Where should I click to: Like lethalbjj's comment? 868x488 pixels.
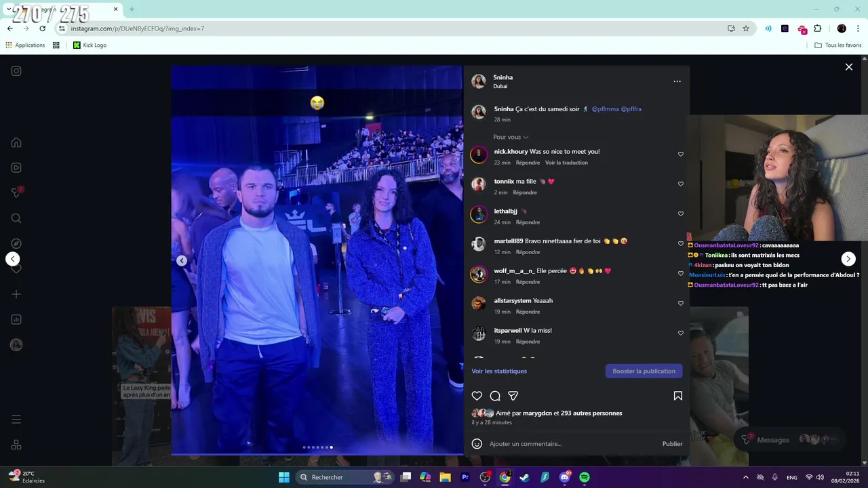click(x=681, y=213)
